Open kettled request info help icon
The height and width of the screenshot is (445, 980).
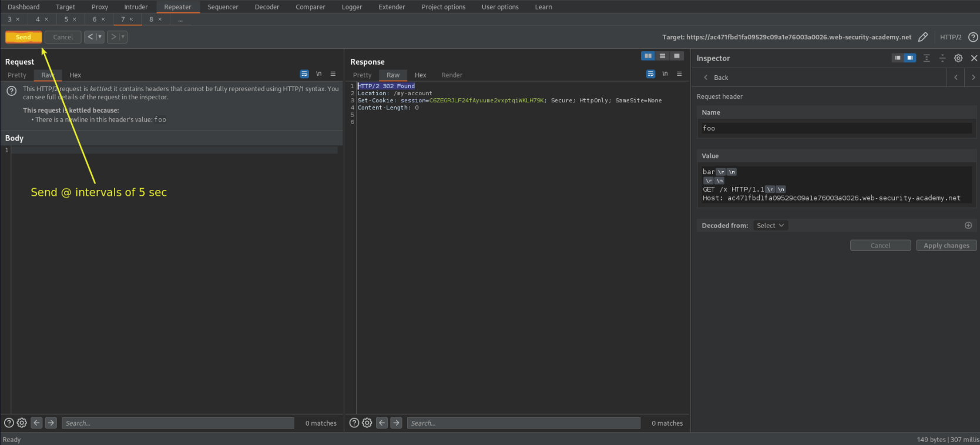(11, 91)
